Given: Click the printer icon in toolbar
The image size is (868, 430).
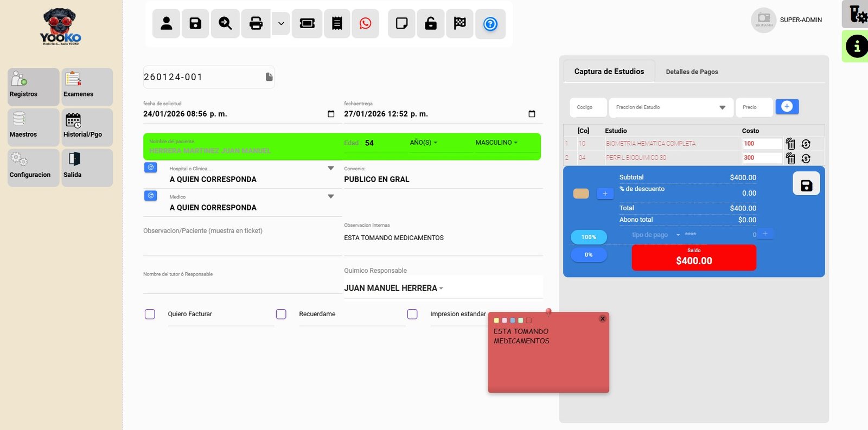Looking at the screenshot, I should click(x=256, y=23).
